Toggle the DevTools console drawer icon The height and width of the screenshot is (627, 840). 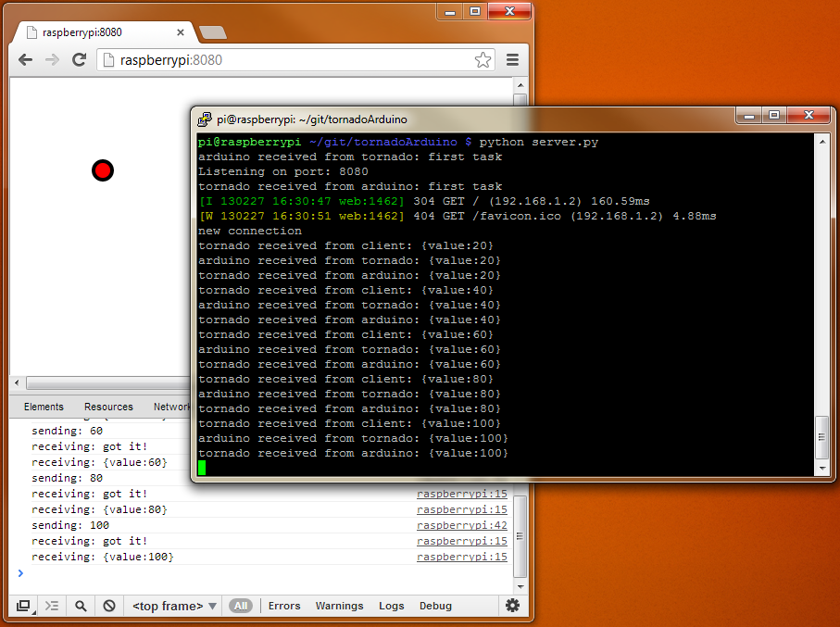(x=52, y=606)
